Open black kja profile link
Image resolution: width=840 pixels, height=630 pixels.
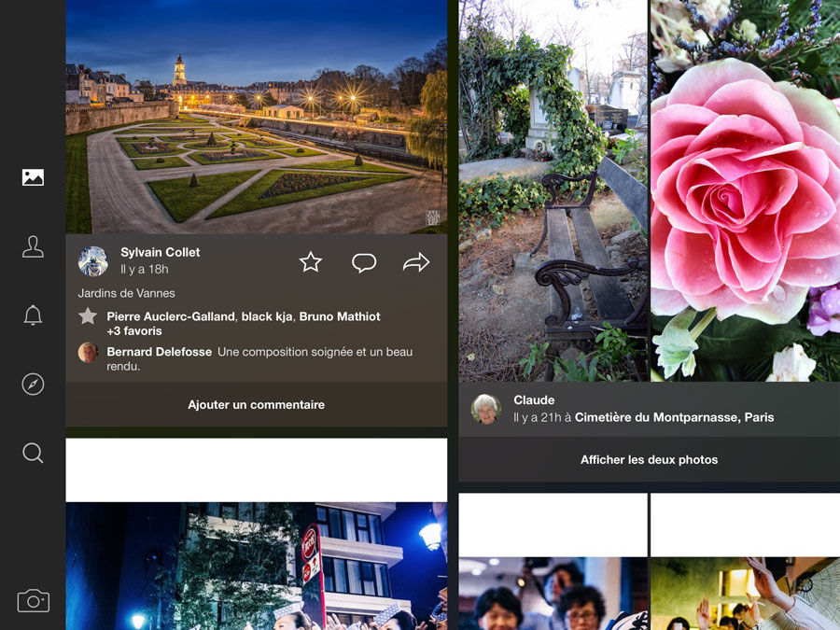point(267,316)
